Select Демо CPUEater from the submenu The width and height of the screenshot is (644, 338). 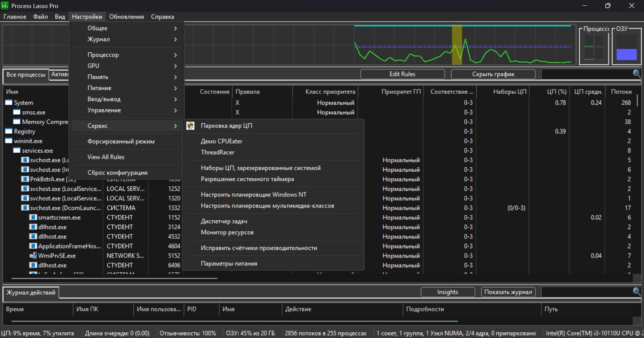tap(221, 141)
